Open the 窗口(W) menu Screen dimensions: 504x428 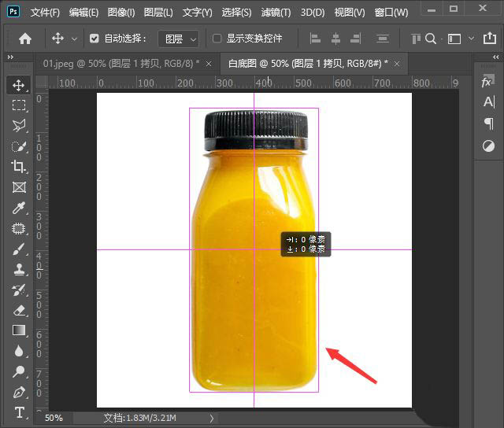391,13
